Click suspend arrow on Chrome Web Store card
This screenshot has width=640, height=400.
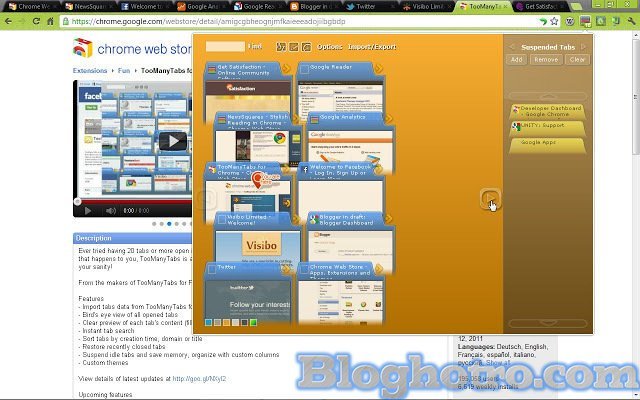pyautogui.click(x=378, y=269)
